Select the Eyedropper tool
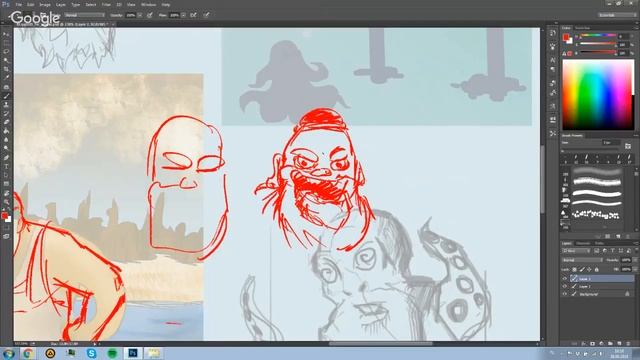 coord(6,78)
